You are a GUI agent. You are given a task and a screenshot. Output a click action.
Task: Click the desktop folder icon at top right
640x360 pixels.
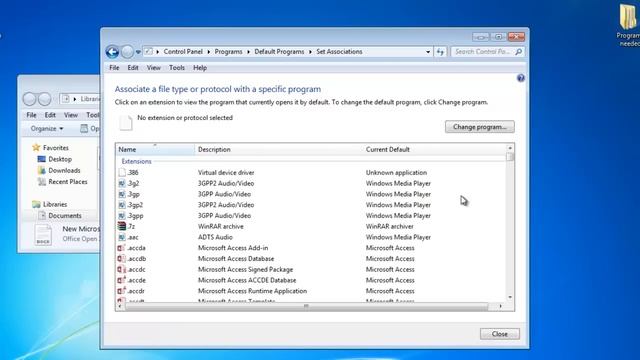(x=628, y=17)
